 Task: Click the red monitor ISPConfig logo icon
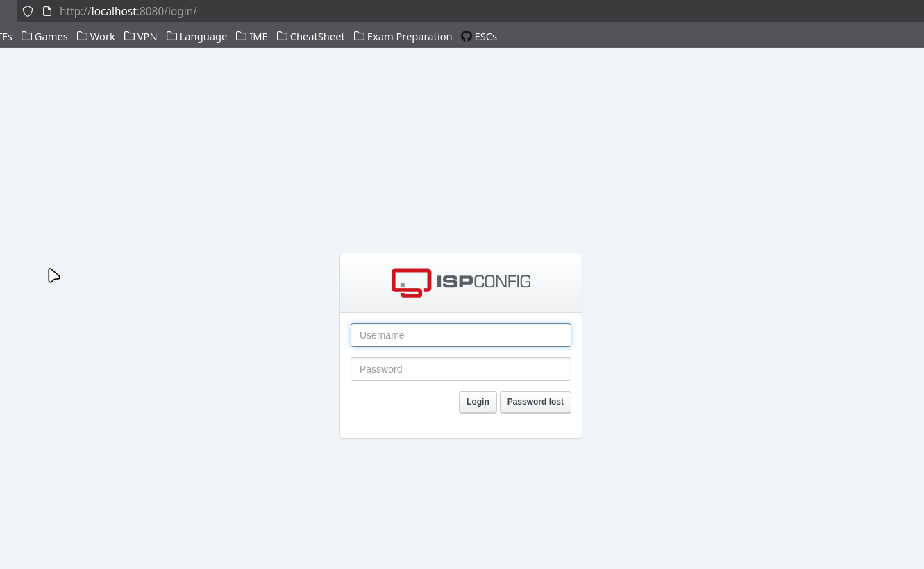pyautogui.click(x=411, y=282)
